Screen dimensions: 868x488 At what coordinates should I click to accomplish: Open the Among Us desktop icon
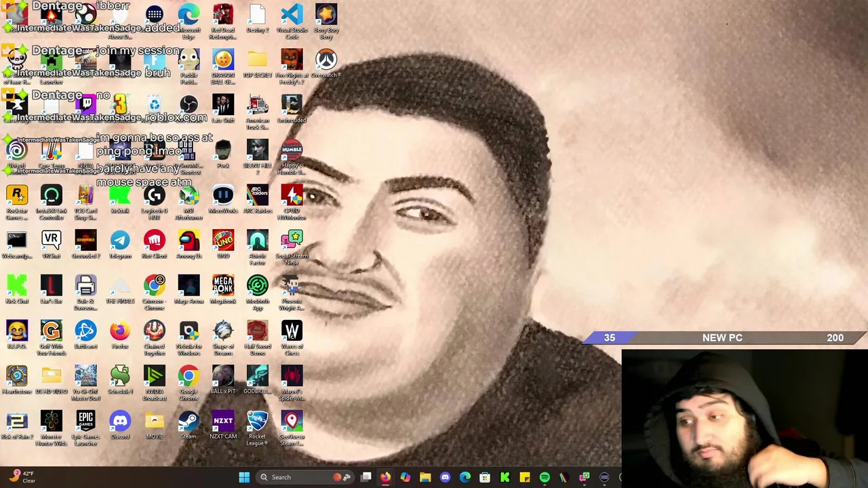[189, 241]
